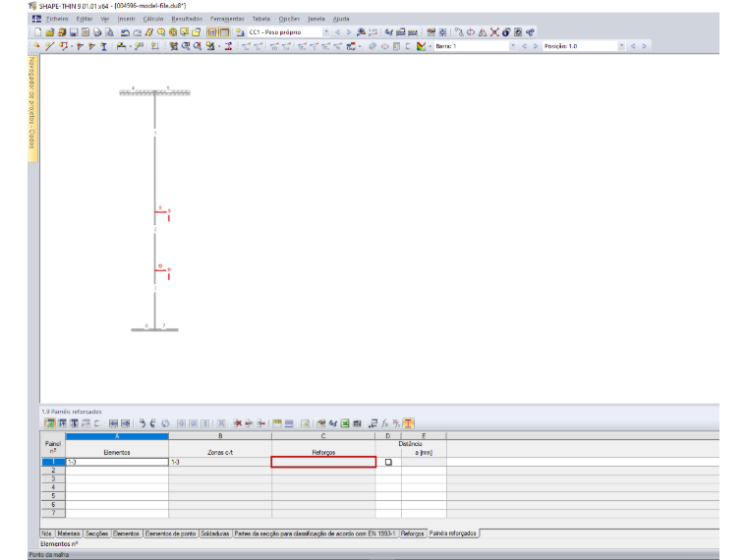Open the EN 1993-1 classification parts tab
The width and height of the screenshot is (747, 560).
(315, 533)
